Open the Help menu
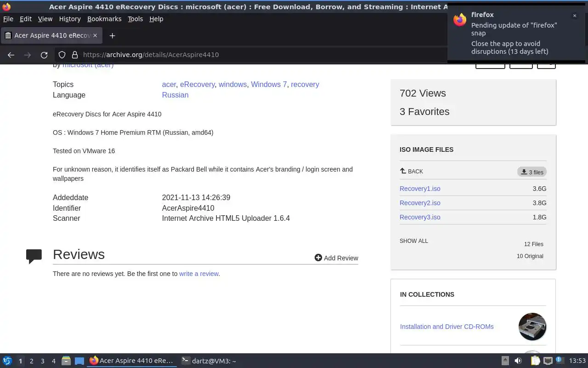The image size is (588, 368). click(x=156, y=19)
